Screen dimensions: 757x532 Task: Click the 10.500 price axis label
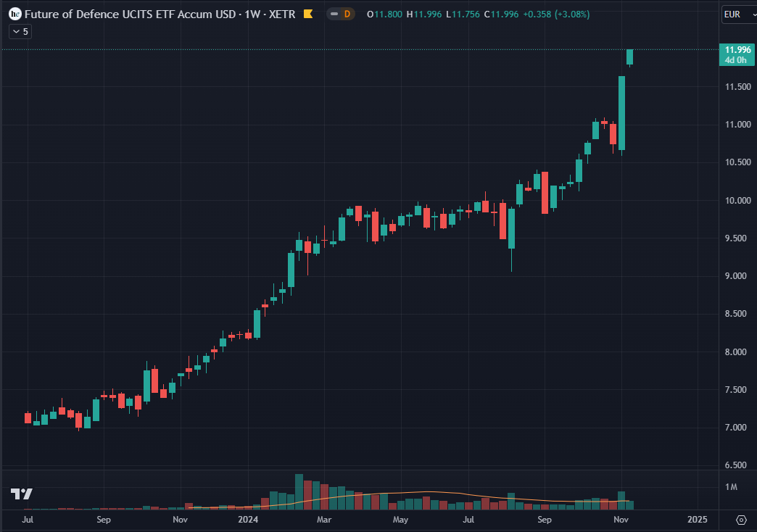click(x=737, y=162)
